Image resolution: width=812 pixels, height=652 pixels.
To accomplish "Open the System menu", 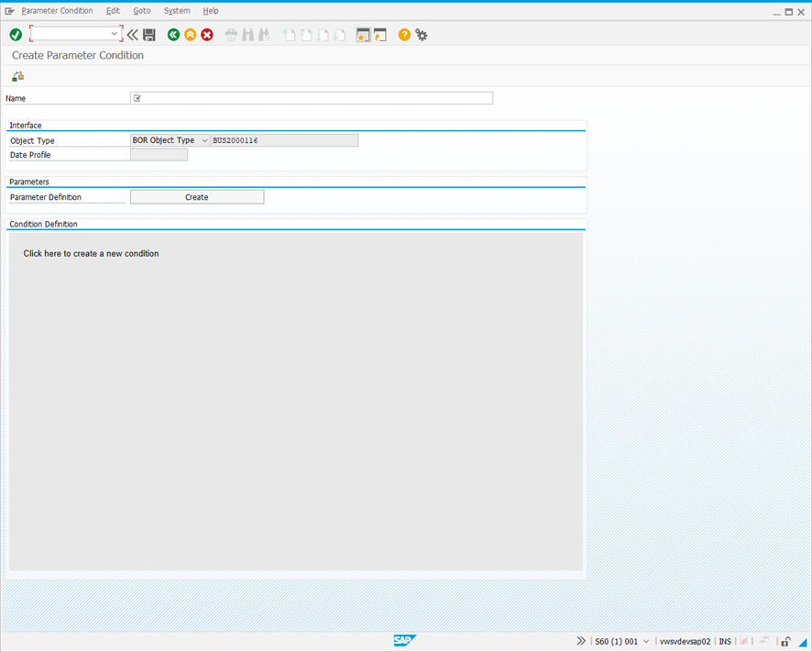I will pos(177,11).
